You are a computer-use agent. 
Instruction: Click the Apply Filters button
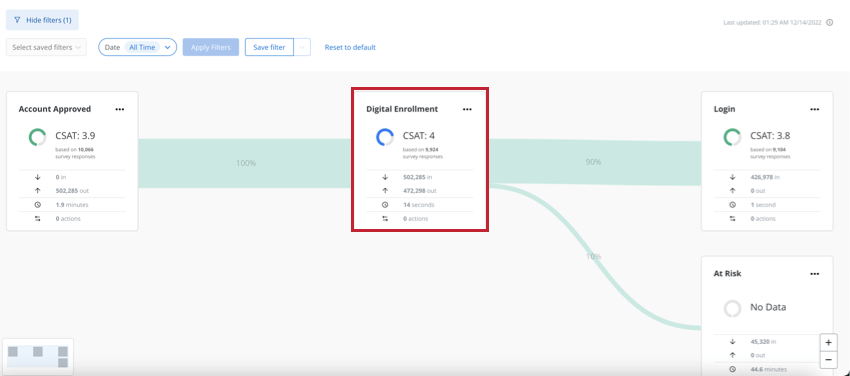tap(211, 47)
